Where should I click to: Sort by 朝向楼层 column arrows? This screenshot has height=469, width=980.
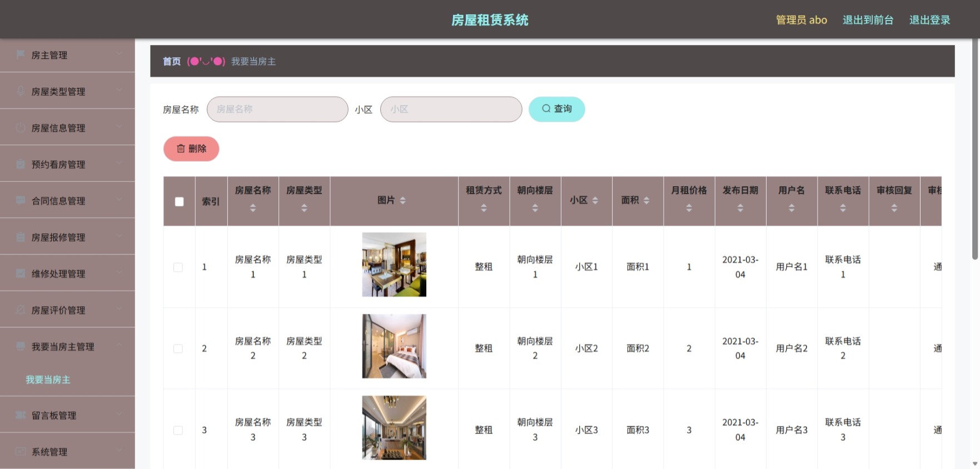tap(535, 208)
